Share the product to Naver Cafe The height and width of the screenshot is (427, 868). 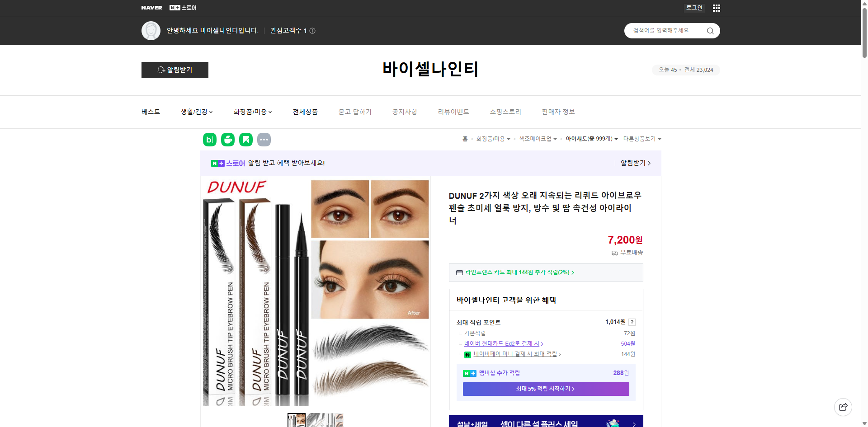click(x=227, y=140)
